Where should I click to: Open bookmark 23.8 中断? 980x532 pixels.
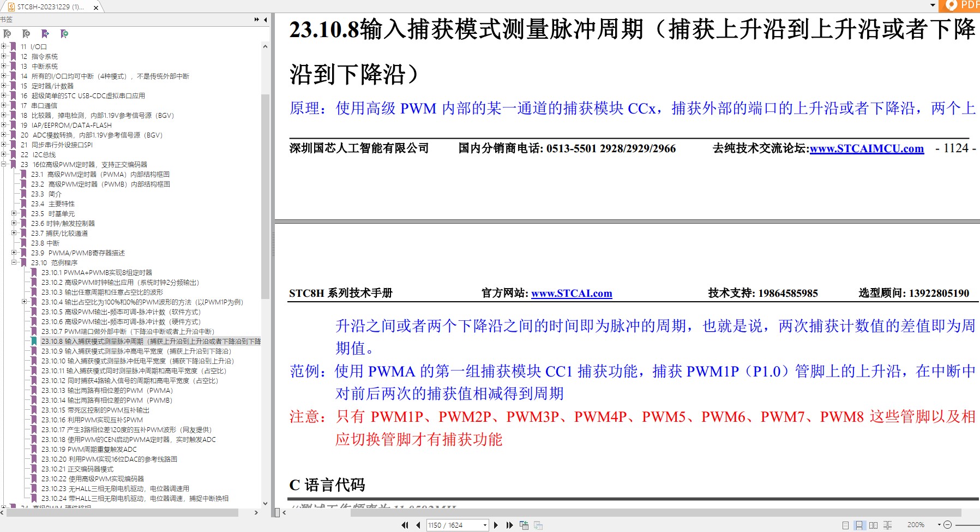tap(45, 243)
